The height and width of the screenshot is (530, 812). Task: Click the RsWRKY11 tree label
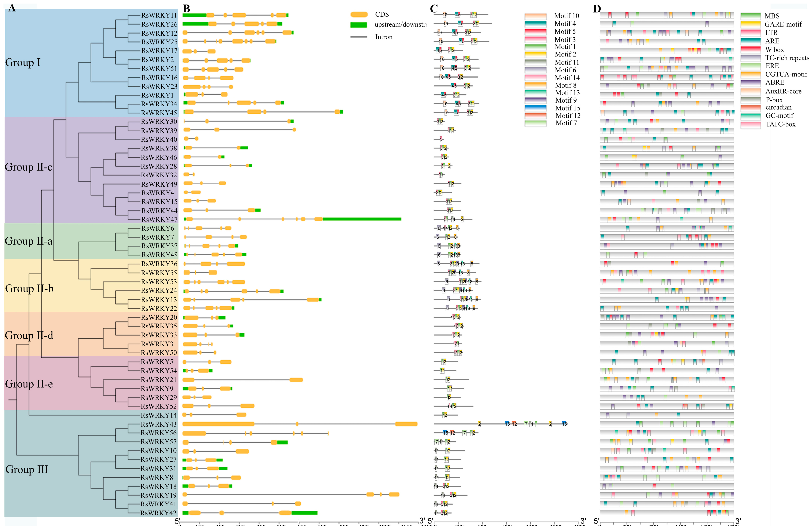[159, 15]
